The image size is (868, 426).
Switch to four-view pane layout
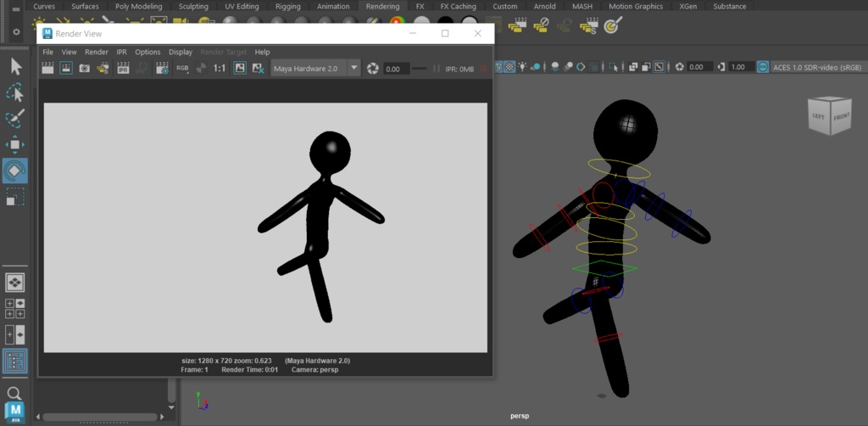15,309
